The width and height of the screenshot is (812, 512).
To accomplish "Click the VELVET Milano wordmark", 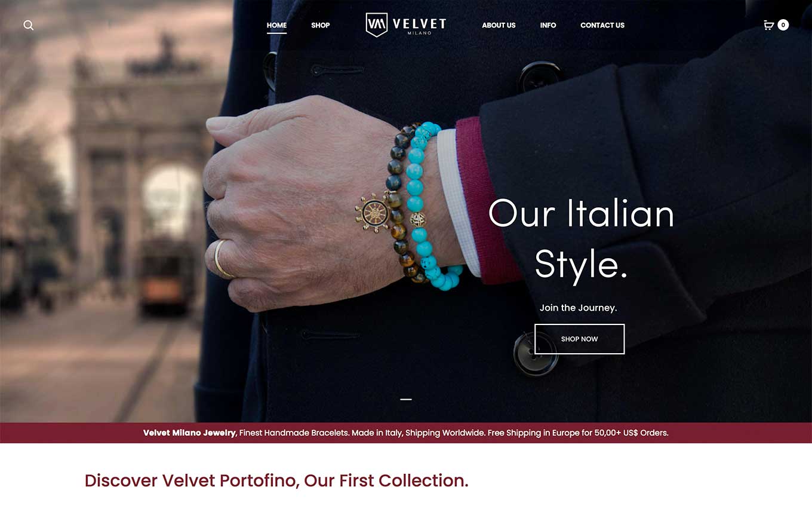I will 419,25.
